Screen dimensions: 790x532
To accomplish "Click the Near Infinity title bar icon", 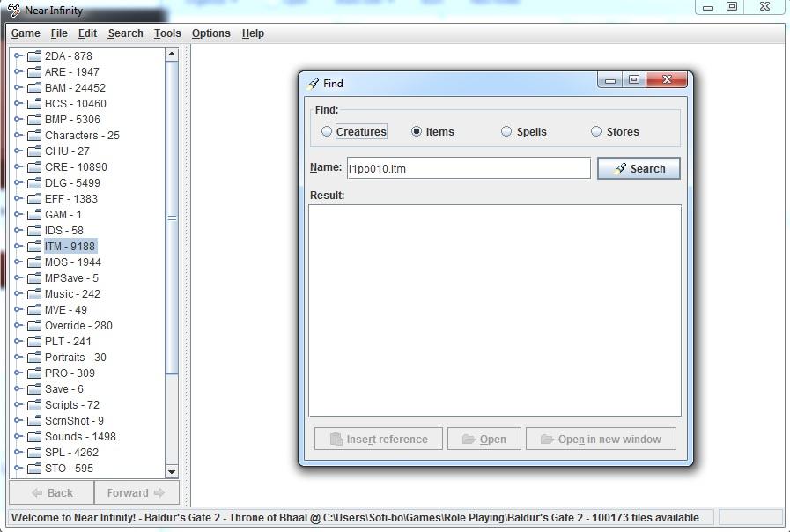I will coord(14,10).
